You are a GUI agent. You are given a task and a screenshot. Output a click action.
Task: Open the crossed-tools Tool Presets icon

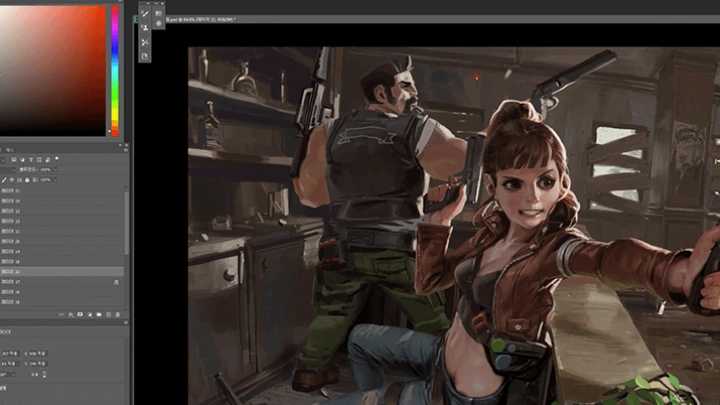[x=145, y=42]
